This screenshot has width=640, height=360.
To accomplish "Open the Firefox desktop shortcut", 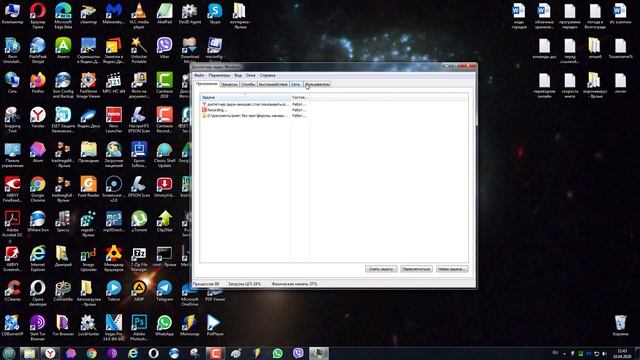I will pyautogui.click(x=38, y=82).
